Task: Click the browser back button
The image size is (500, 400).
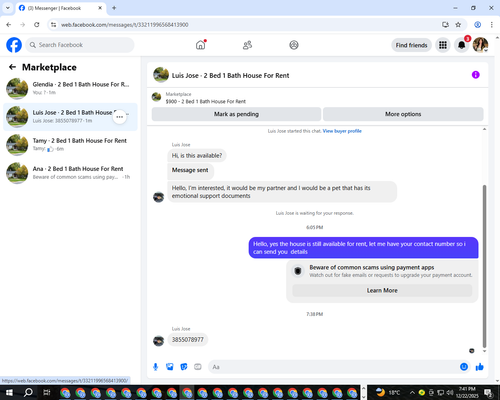Action: click(x=9, y=25)
